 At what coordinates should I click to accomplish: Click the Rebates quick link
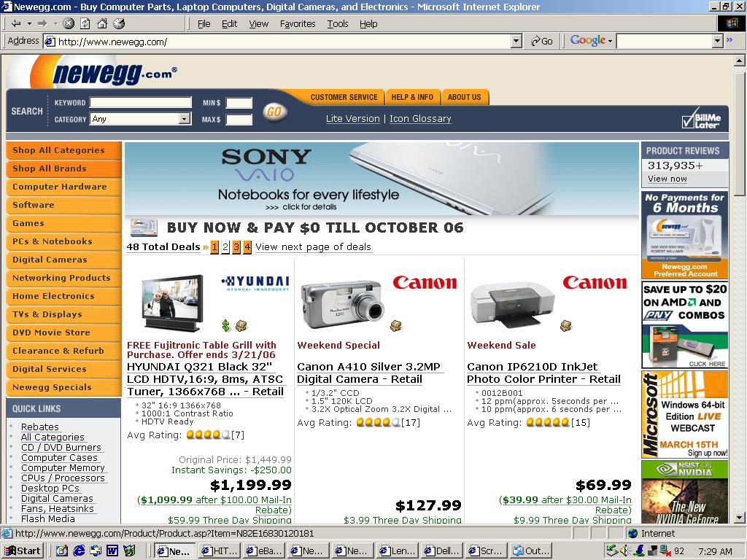40,427
